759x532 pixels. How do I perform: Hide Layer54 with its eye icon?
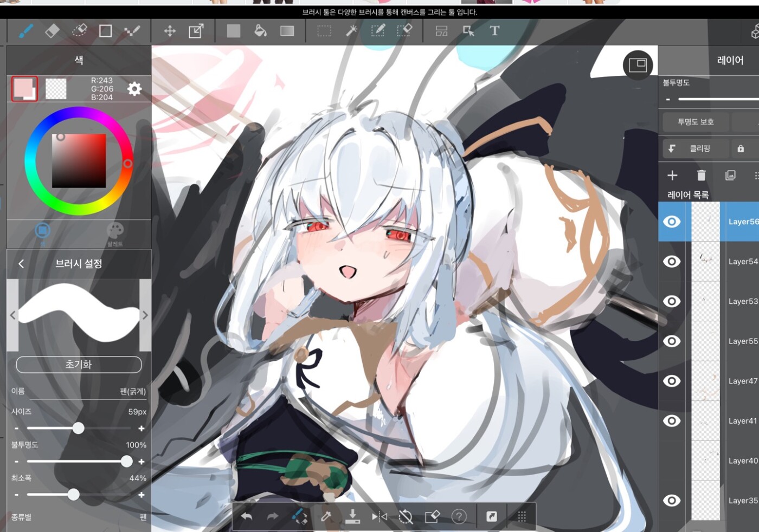coord(672,262)
